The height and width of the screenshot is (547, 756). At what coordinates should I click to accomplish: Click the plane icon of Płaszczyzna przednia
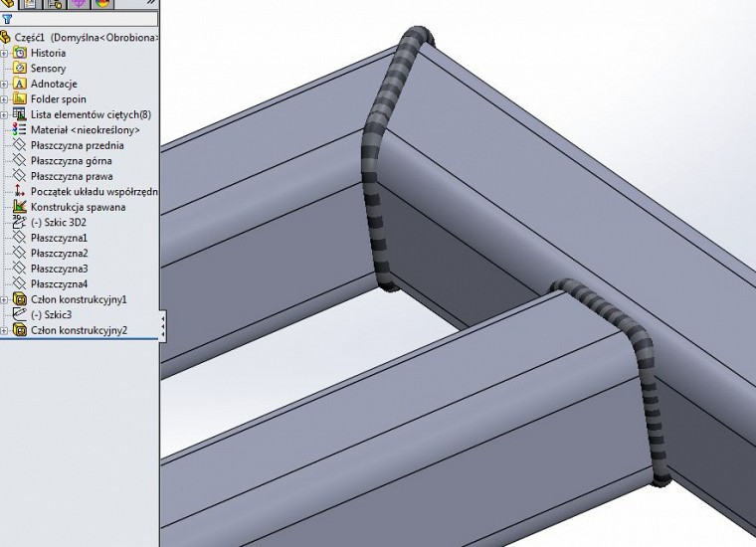pyautogui.click(x=20, y=145)
